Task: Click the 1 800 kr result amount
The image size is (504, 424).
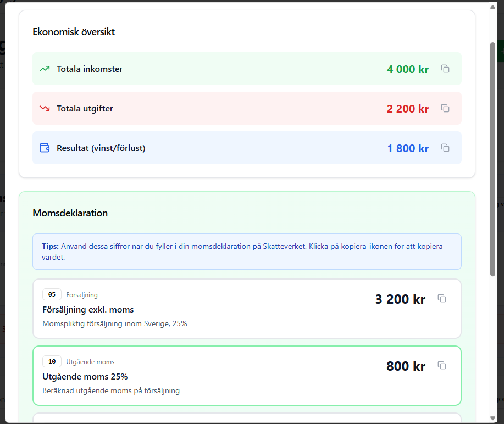Action: [408, 148]
